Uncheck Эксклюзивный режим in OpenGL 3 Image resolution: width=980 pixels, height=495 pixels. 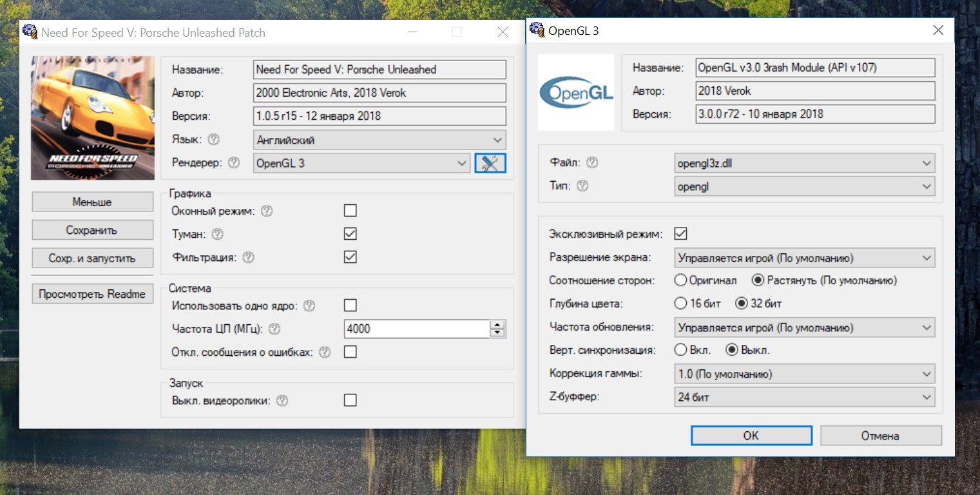point(680,233)
